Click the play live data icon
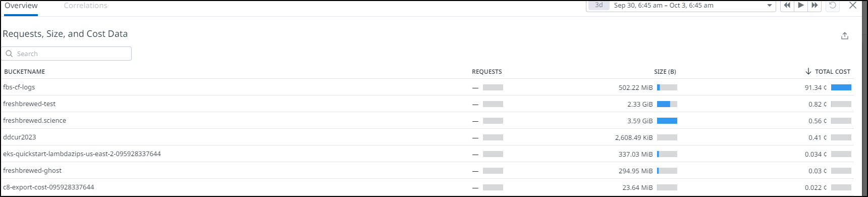Viewport: 868px width, 197px height. tap(801, 5)
